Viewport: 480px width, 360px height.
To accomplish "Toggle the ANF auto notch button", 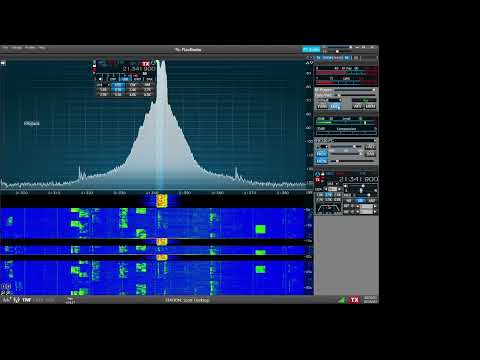I will (371, 201).
